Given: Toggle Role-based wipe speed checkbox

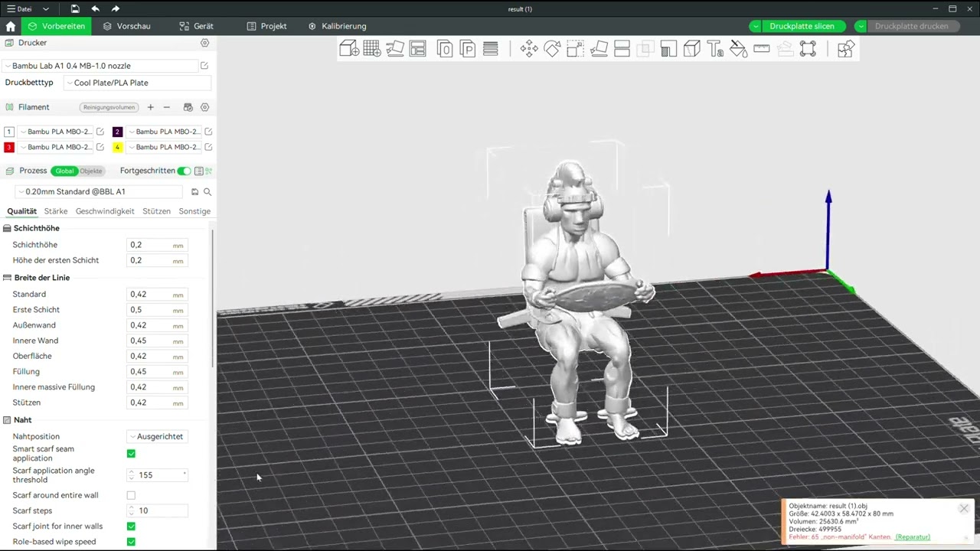Looking at the screenshot, I should pos(131,542).
